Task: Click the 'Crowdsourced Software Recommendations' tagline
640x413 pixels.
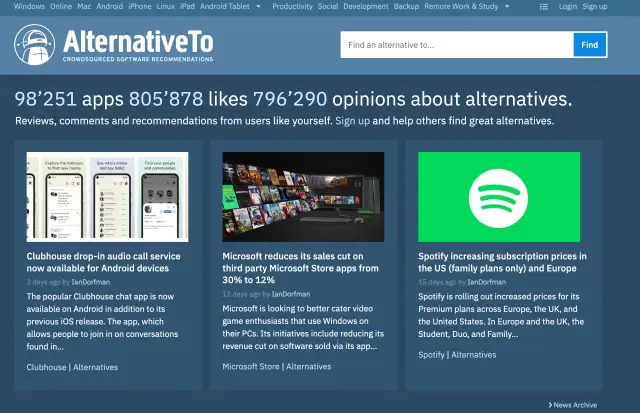Action: coord(138,59)
